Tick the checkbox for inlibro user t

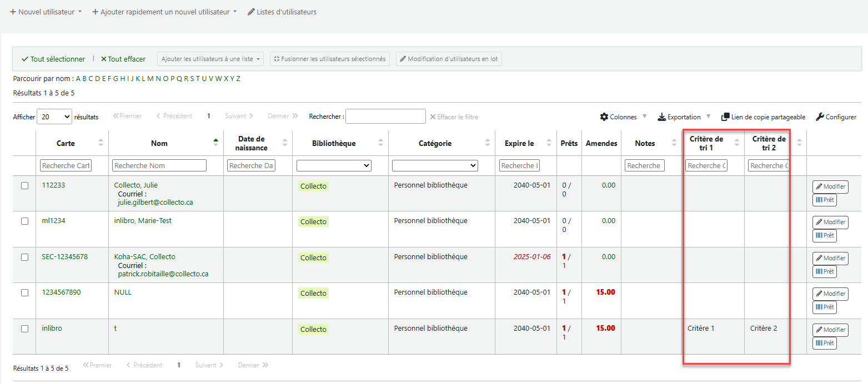(24, 329)
